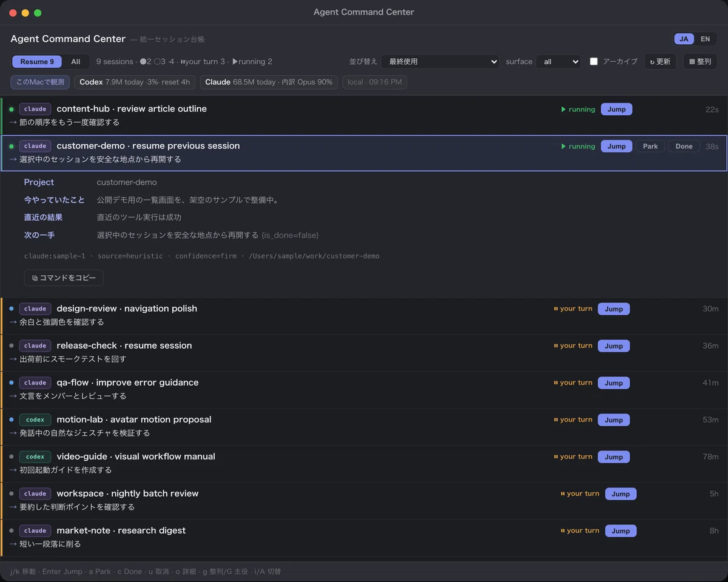Click the このMacで観測 chip
Screen dimensions: 728x582
40,82
